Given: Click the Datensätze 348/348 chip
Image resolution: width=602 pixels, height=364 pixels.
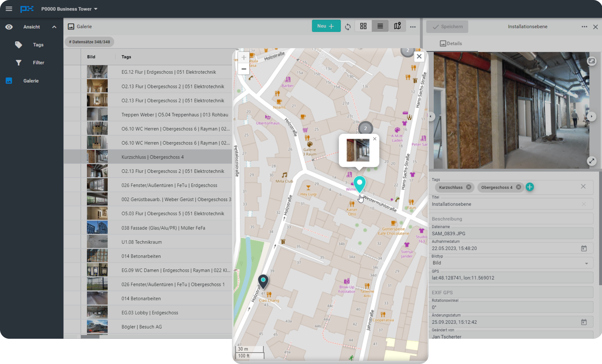Looking at the screenshot, I should pyautogui.click(x=89, y=42).
